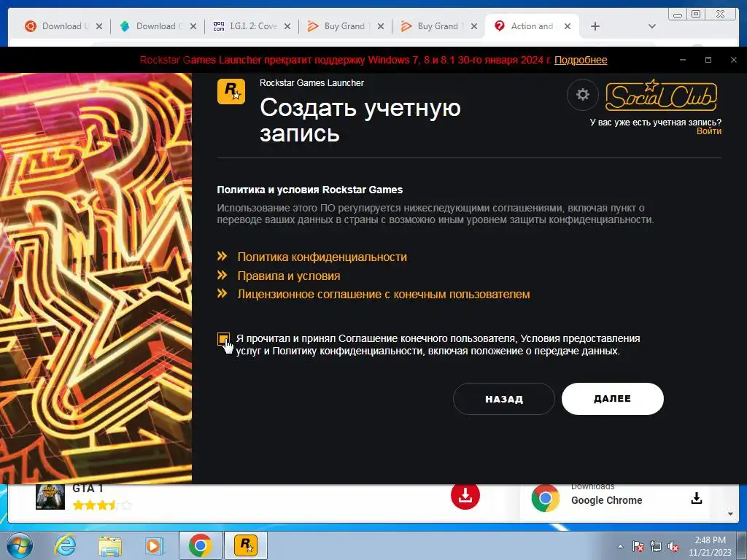
Task: Open File Explorer from taskbar
Action: tap(110, 546)
